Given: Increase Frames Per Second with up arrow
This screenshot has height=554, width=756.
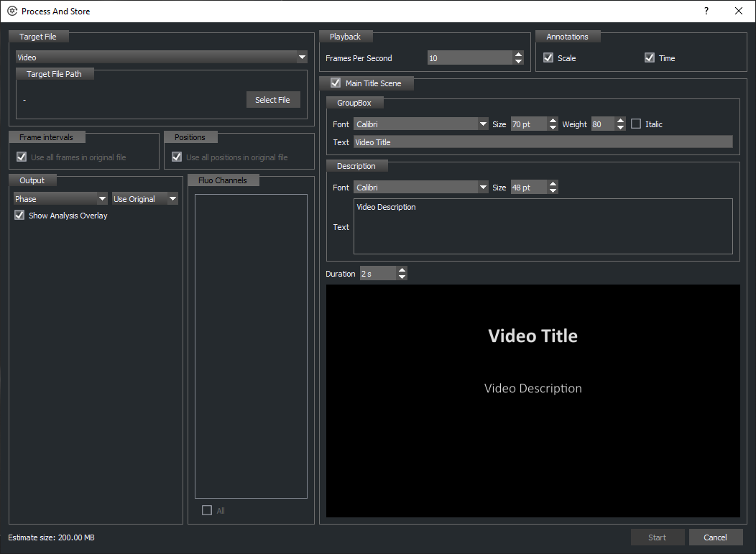Looking at the screenshot, I should [518, 55].
